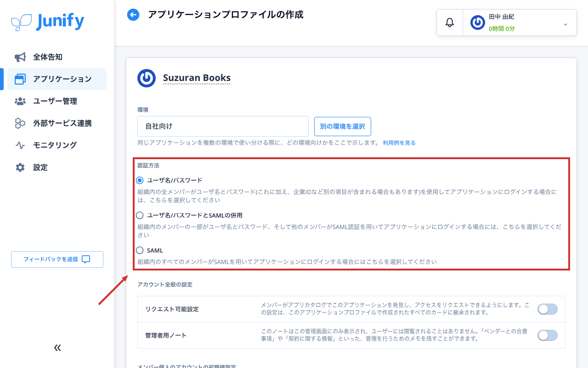This screenshot has width=588, height=368.
Task: Click the Suzuran Books app logo
Action: [x=147, y=78]
